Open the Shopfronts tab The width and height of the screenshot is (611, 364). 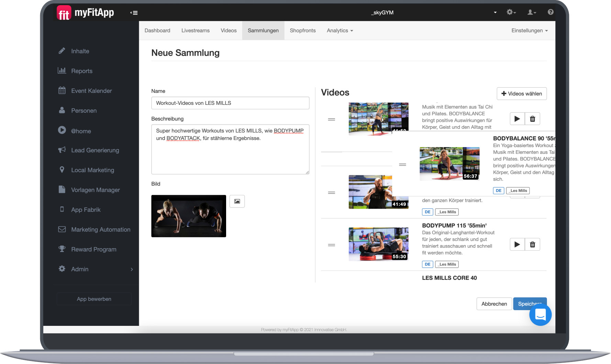coord(303,31)
